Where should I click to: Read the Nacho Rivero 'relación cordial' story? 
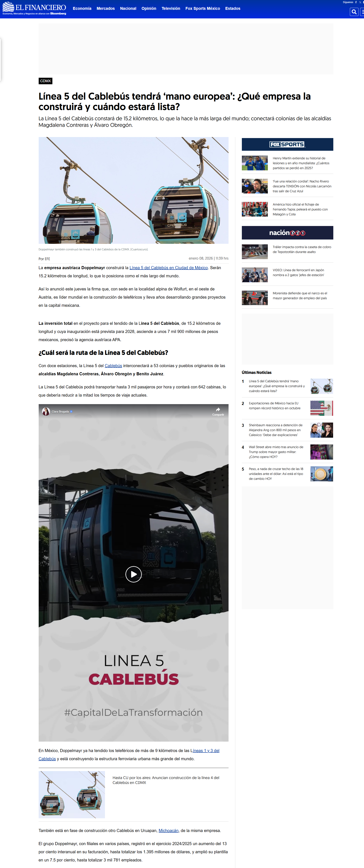(x=302, y=186)
